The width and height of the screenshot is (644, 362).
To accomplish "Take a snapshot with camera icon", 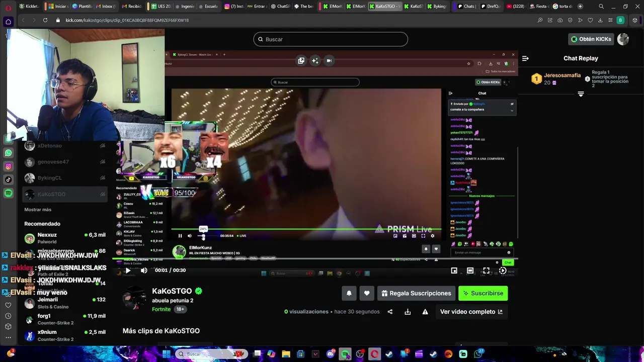I will pyautogui.click(x=560, y=20).
